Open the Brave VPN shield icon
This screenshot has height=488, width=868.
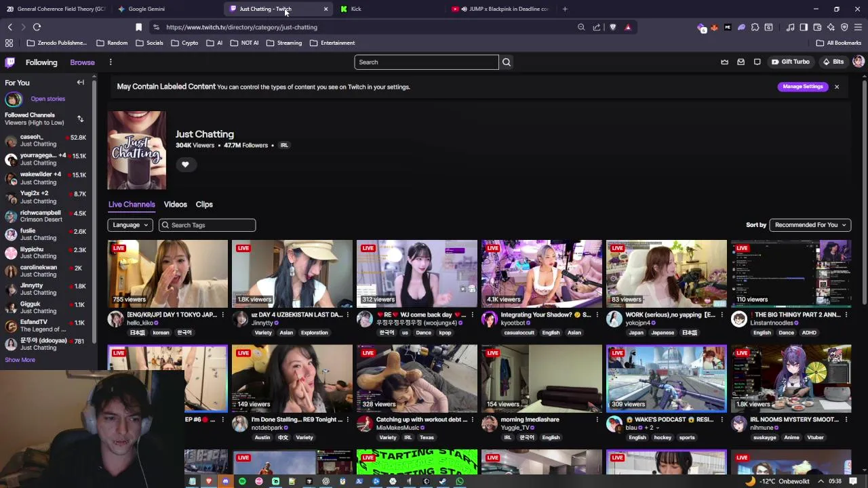point(844,27)
